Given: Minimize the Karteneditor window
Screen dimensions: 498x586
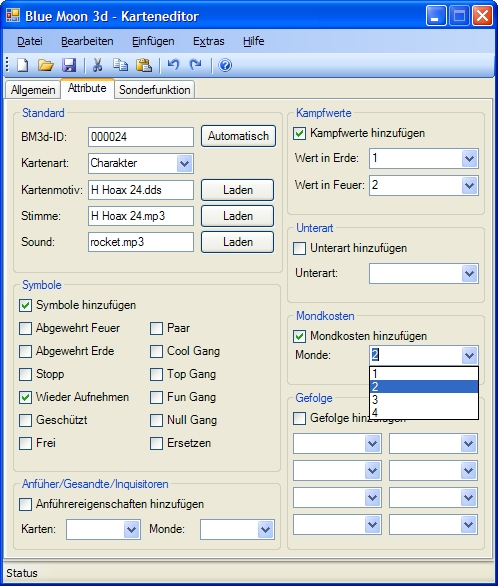Looking at the screenshot, I should 436,16.
